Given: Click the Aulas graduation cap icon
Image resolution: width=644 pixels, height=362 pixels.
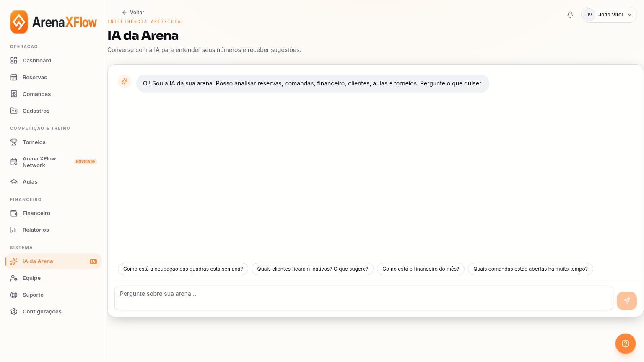Looking at the screenshot, I should (14, 181).
